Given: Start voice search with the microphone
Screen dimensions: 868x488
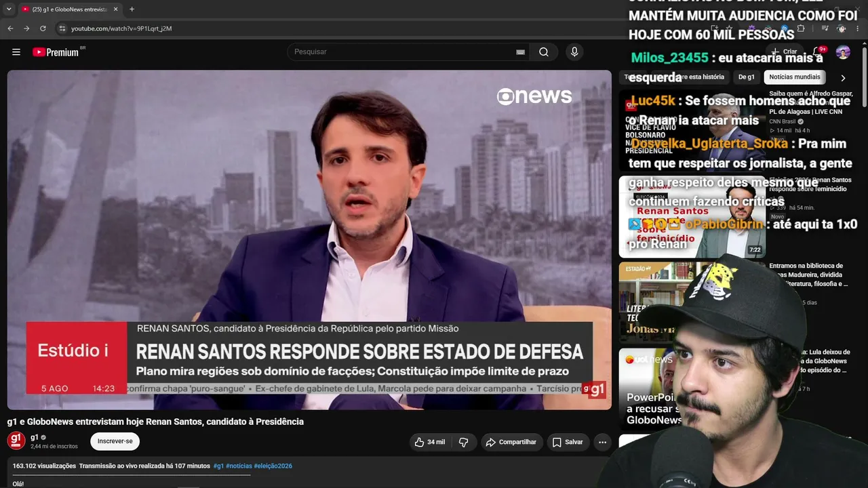Looking at the screenshot, I should tap(574, 52).
